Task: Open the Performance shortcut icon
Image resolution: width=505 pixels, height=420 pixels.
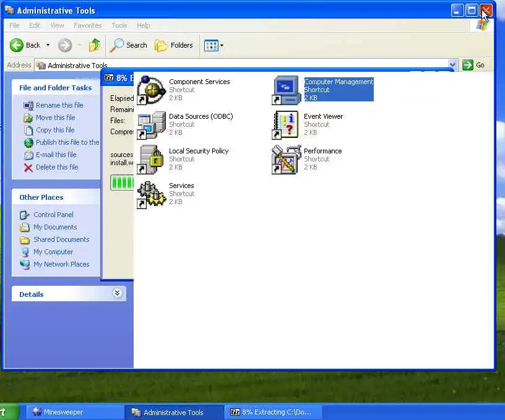Action: (286, 160)
